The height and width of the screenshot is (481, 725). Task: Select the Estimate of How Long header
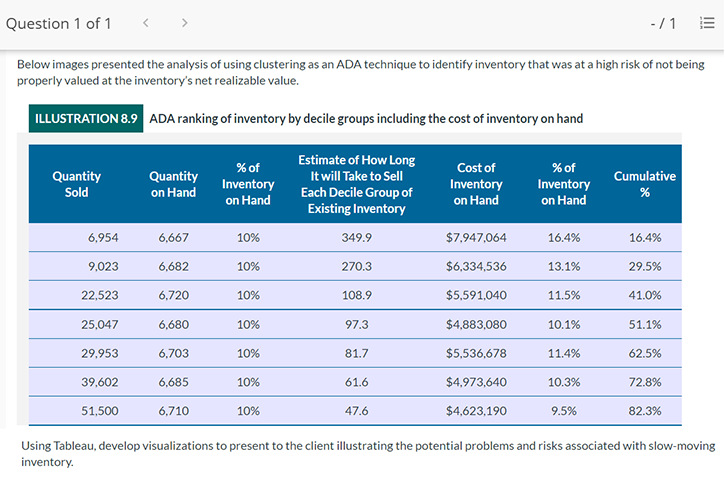(x=356, y=184)
